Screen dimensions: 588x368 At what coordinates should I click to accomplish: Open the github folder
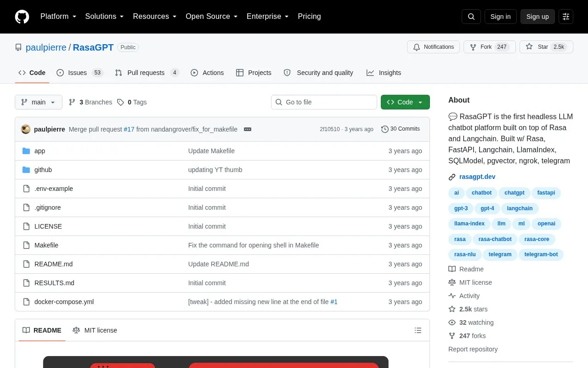coord(43,170)
